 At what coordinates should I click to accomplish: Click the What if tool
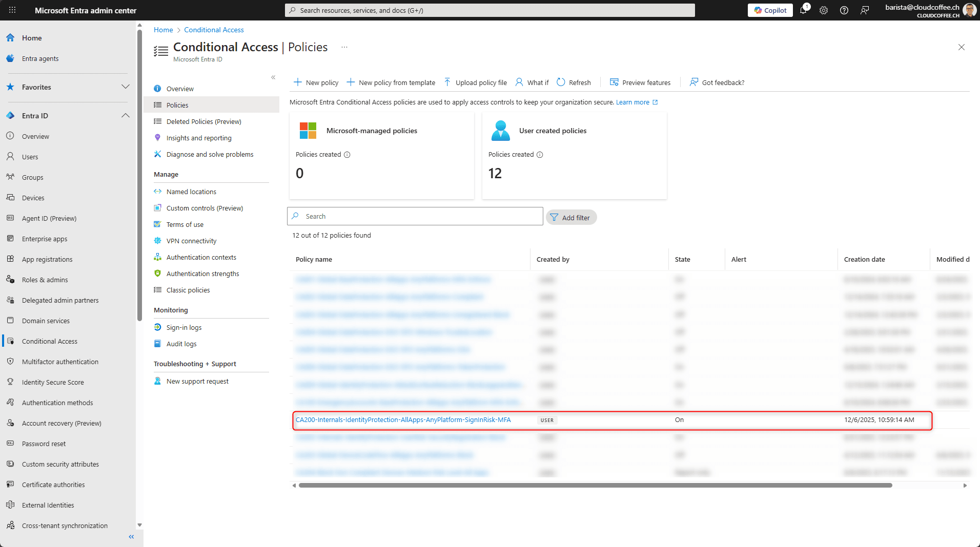(x=532, y=82)
